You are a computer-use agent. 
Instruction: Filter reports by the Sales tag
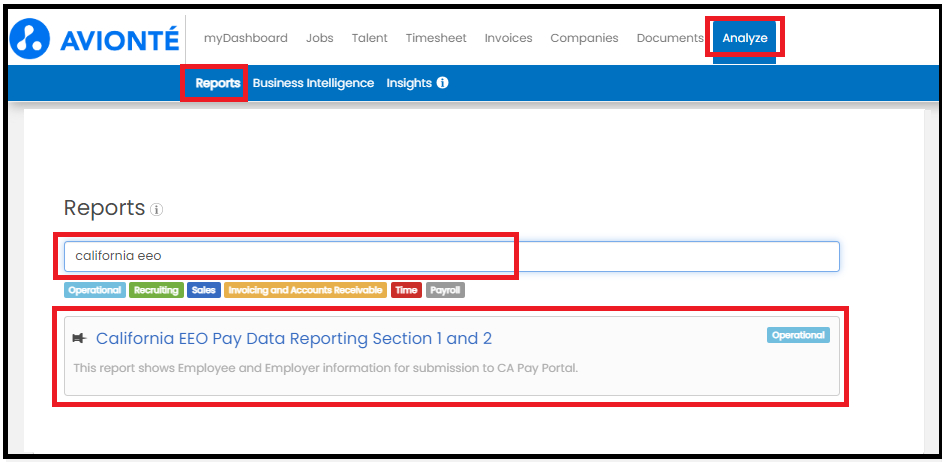(x=204, y=290)
